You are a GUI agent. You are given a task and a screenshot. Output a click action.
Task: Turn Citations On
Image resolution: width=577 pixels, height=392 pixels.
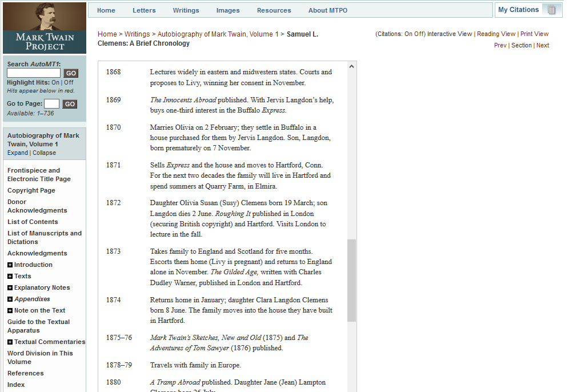(408, 34)
